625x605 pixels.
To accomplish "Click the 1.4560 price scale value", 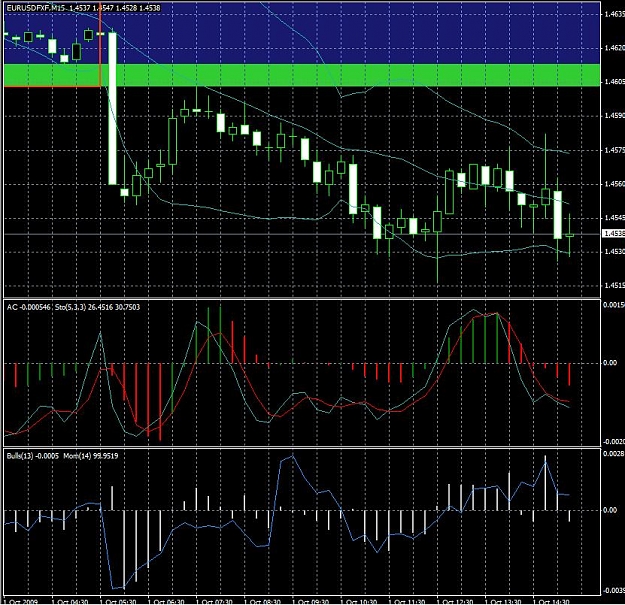I will pyautogui.click(x=614, y=184).
